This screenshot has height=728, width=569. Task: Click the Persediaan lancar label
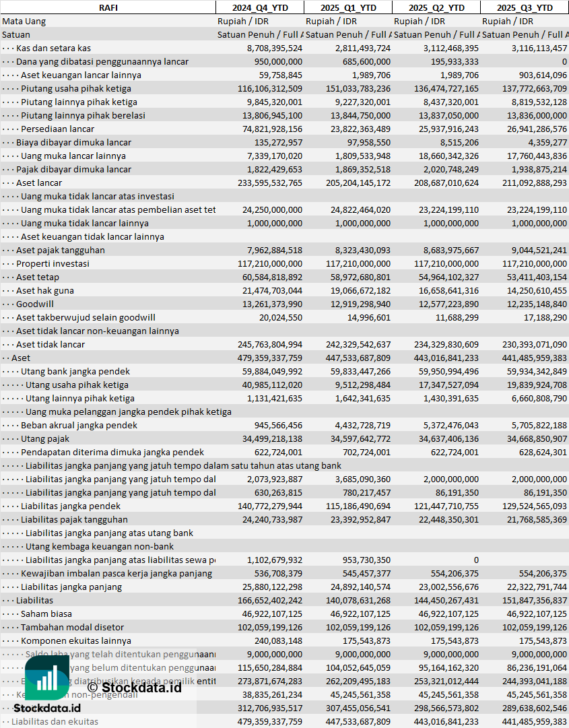tap(57, 129)
